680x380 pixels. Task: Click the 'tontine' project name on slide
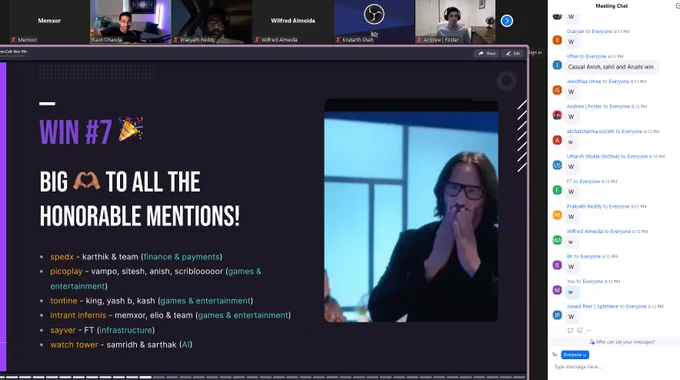(63, 301)
